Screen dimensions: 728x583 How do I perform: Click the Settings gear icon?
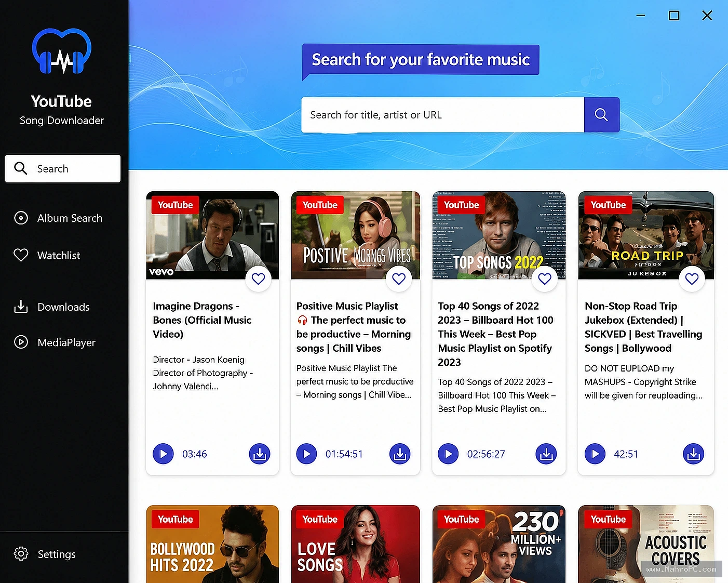(21, 553)
